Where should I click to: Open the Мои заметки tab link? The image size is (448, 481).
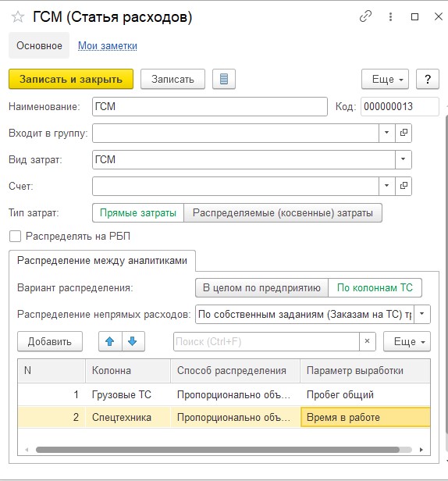[x=108, y=46]
